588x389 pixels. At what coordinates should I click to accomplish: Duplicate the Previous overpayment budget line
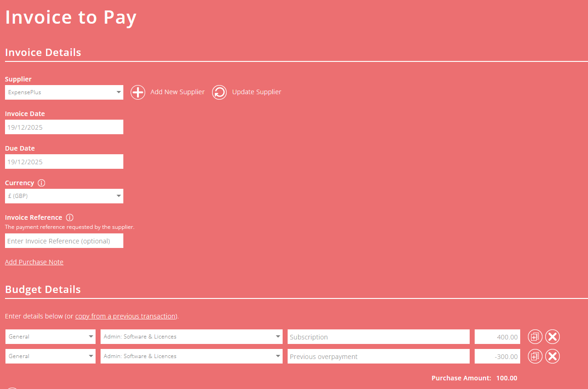(535, 356)
